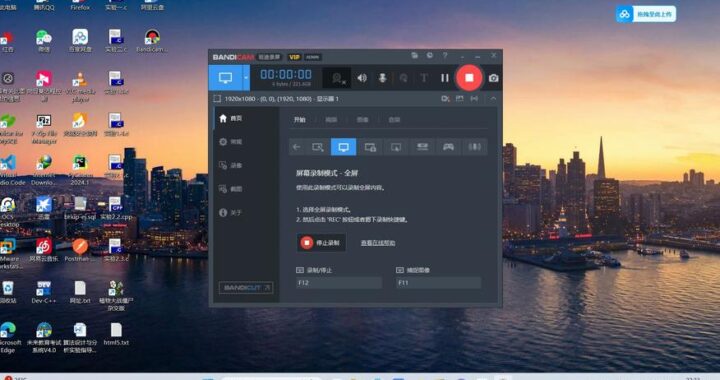Open 微信 WeChat desktop shortcut
Viewport: 720px width, 380px height.
pyautogui.click(x=44, y=41)
